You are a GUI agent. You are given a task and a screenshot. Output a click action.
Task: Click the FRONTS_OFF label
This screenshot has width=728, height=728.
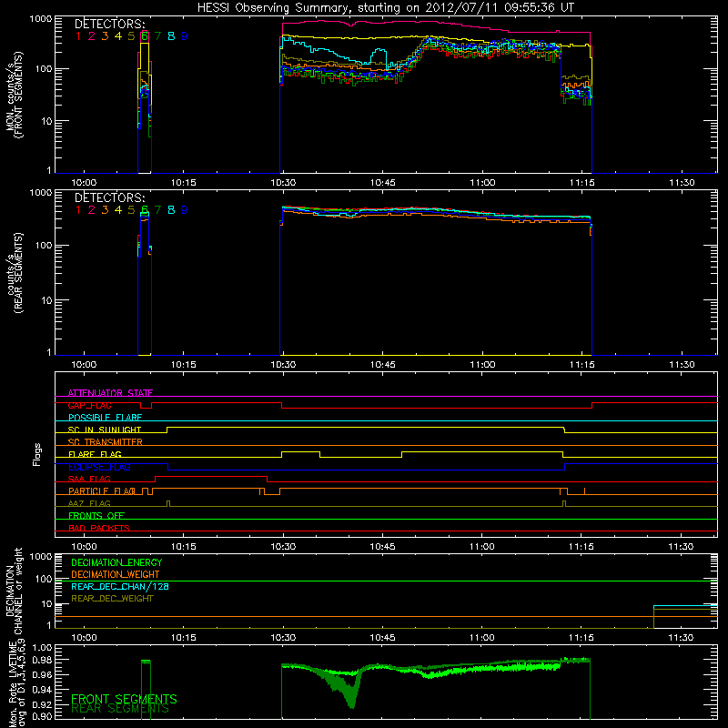point(96,516)
